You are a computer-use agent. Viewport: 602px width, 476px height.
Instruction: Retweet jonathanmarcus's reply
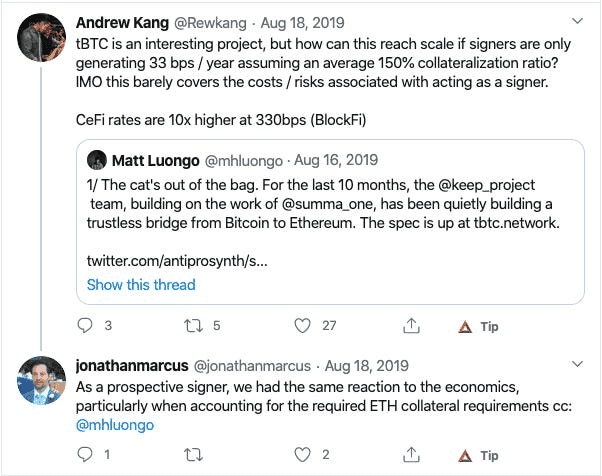tap(193, 455)
